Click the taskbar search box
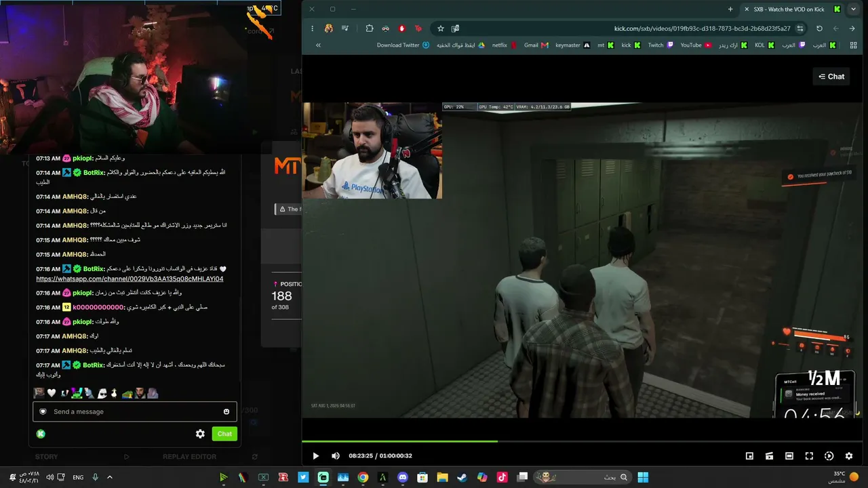The height and width of the screenshot is (488, 868). tap(583, 477)
